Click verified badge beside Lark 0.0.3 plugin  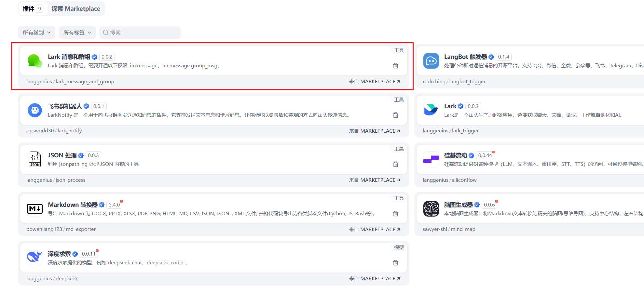coord(461,106)
